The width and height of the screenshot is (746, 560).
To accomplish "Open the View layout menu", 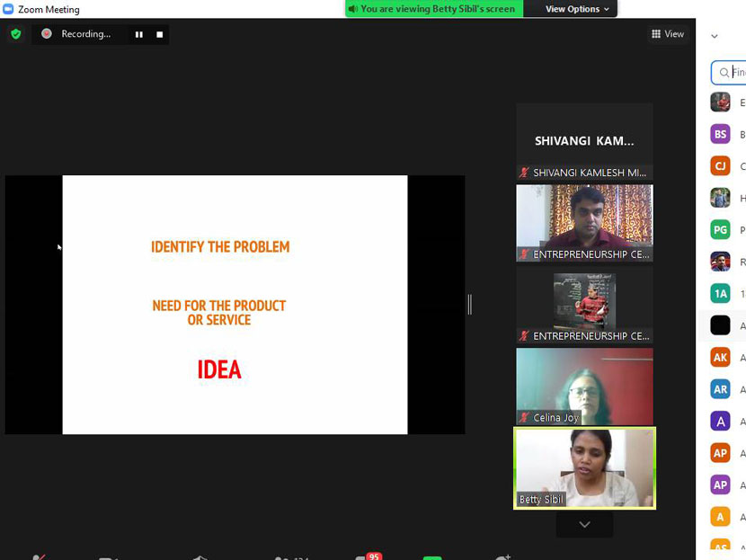I will click(668, 34).
